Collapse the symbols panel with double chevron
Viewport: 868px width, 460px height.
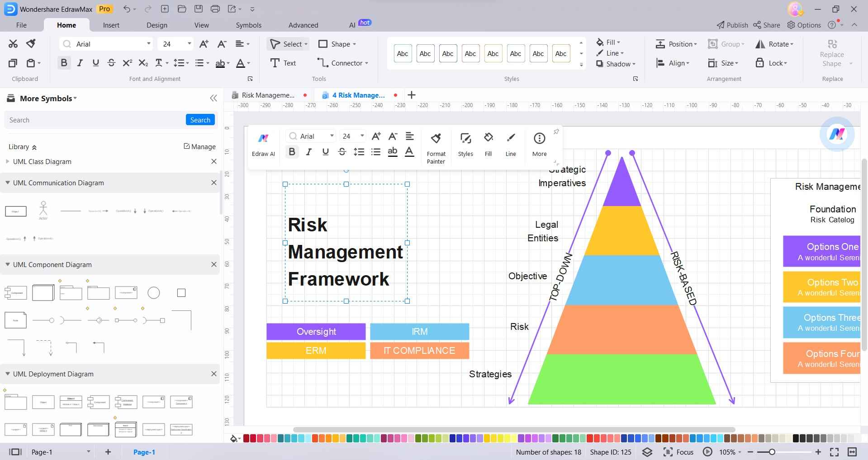pyautogui.click(x=213, y=99)
